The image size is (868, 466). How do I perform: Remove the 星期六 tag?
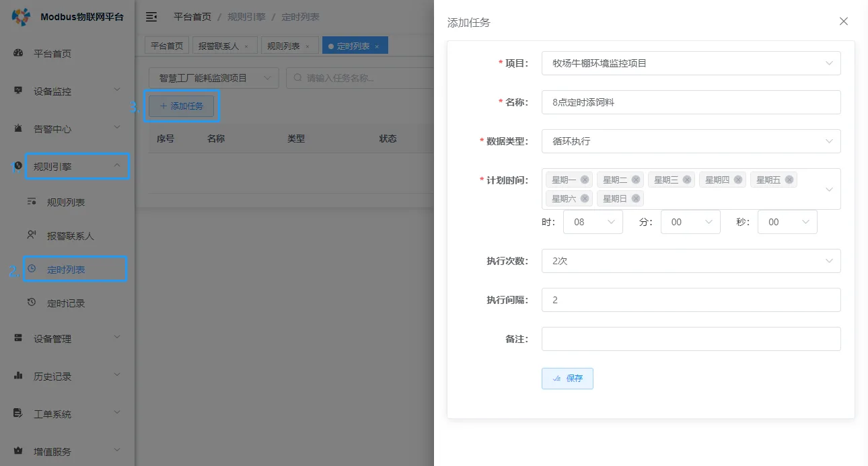click(x=585, y=198)
